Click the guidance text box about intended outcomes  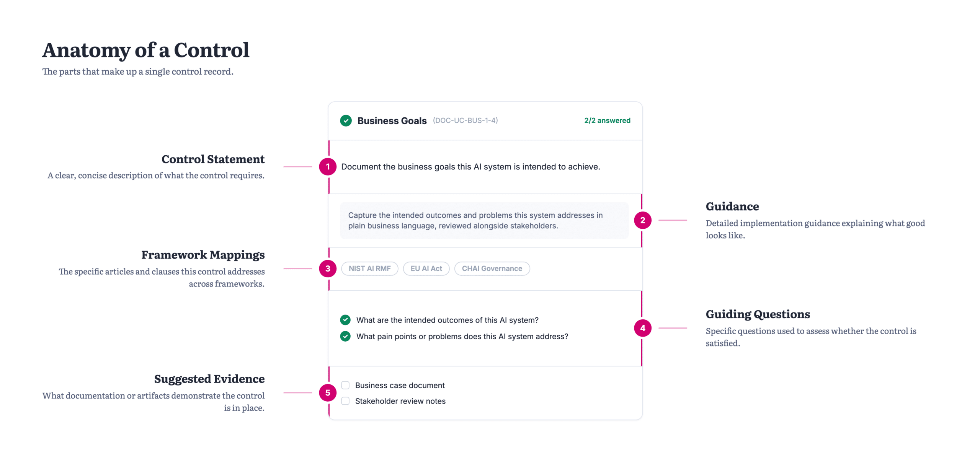(484, 220)
